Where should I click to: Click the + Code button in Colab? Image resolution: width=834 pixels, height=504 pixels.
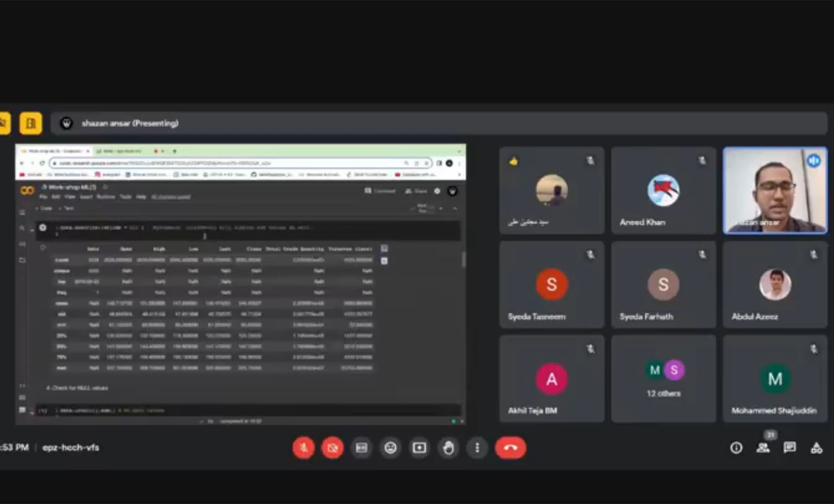pyautogui.click(x=44, y=208)
